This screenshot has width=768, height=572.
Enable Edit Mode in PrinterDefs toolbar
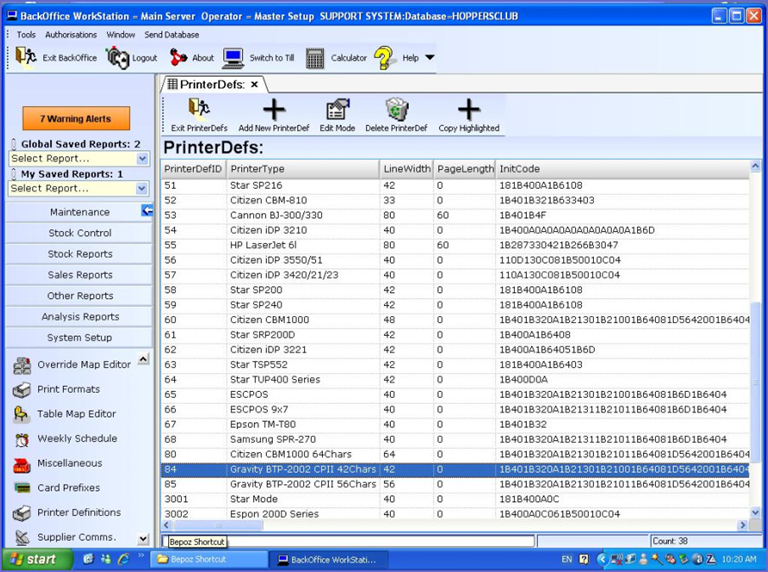(337, 110)
